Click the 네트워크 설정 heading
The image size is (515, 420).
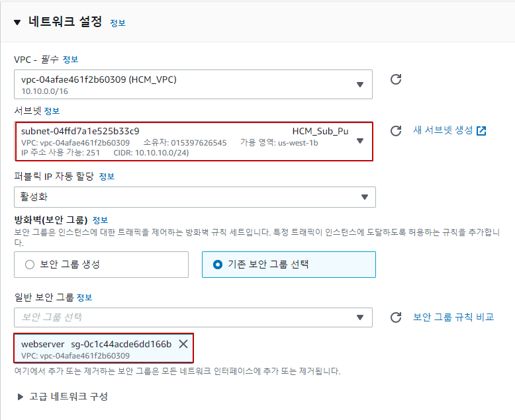coord(65,22)
